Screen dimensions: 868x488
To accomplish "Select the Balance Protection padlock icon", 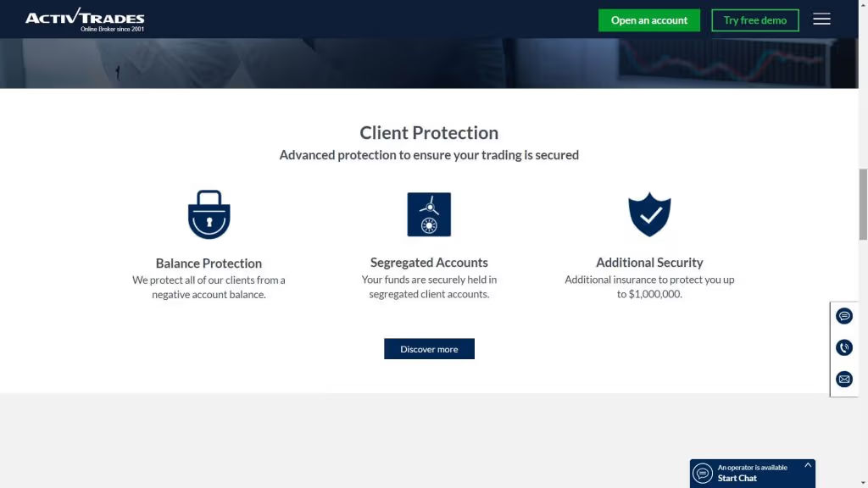I will pyautogui.click(x=209, y=213).
